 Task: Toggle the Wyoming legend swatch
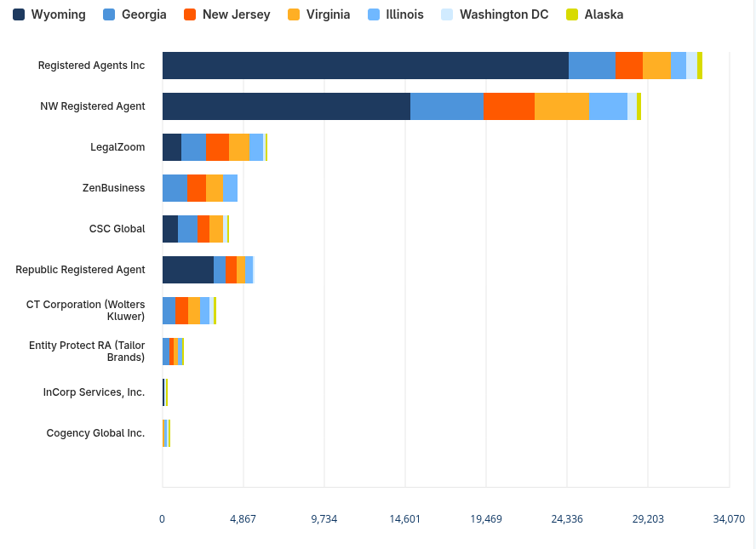click(x=19, y=14)
